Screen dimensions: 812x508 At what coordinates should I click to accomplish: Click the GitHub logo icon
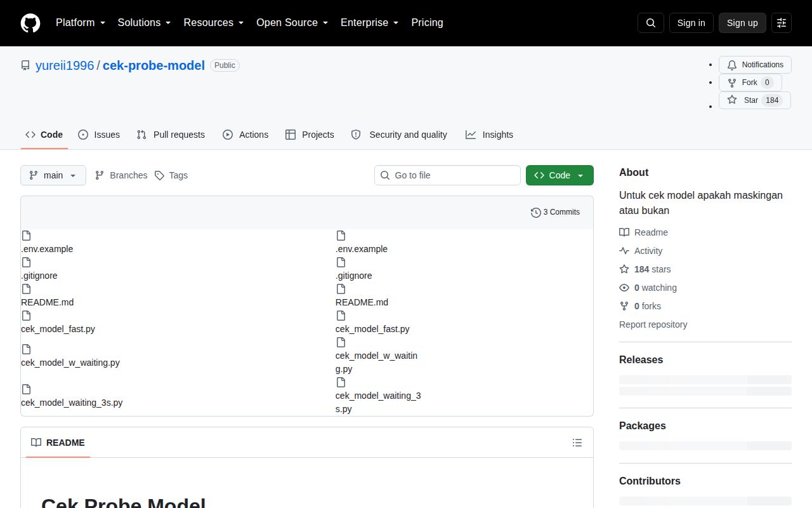pos(30,23)
